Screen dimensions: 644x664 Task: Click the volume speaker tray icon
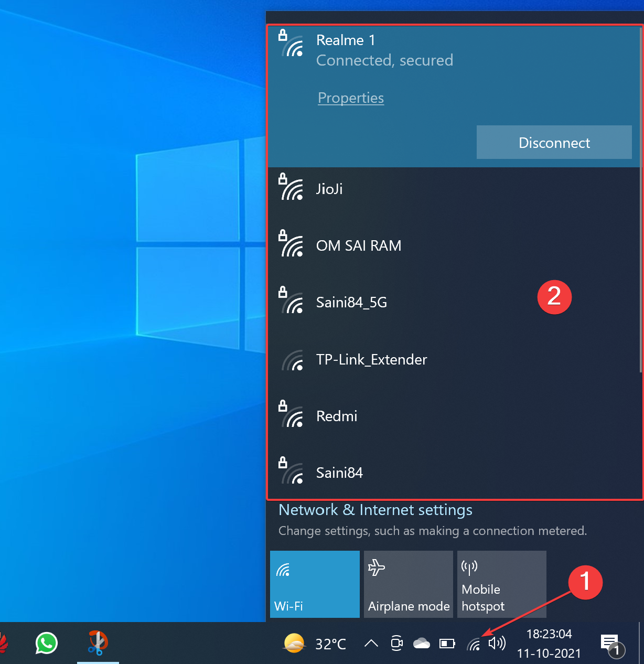tap(497, 643)
